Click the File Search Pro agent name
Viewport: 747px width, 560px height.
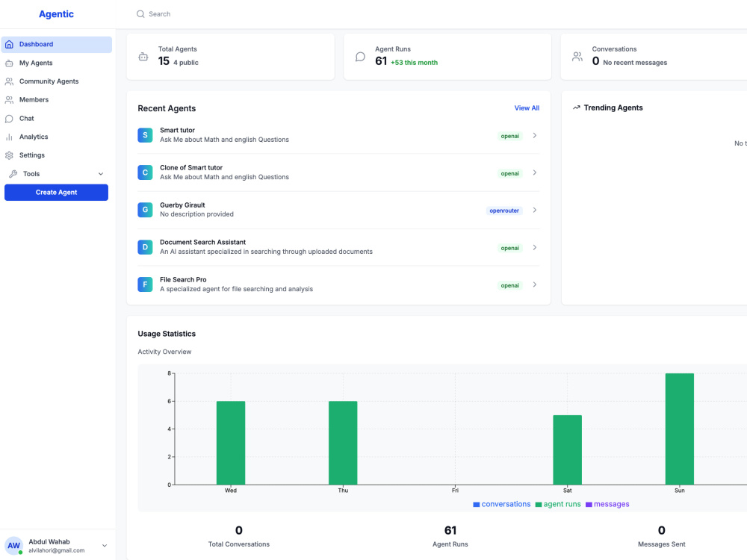pyautogui.click(x=183, y=279)
